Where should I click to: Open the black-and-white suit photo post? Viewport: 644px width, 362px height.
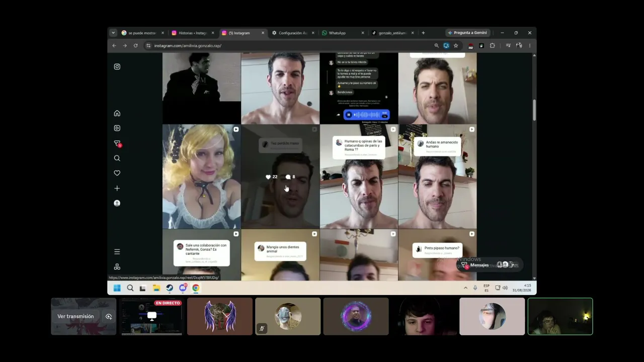point(202,88)
